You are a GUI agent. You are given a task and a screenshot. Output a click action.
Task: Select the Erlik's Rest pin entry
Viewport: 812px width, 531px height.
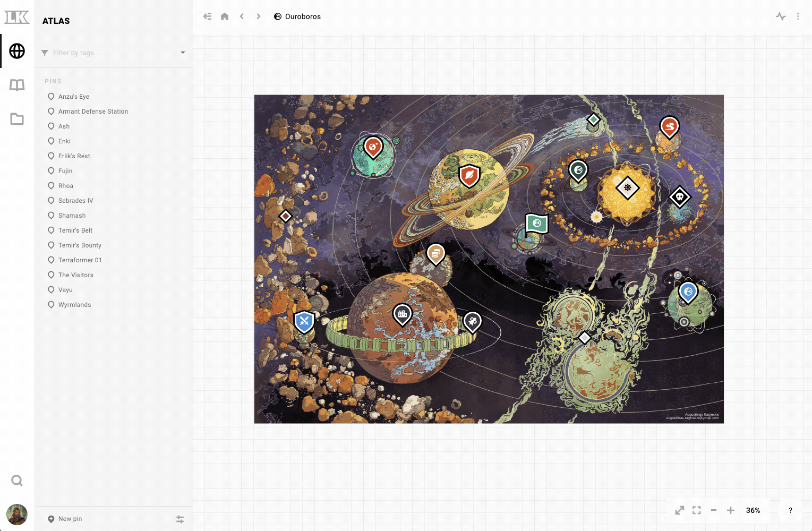(x=113, y=156)
